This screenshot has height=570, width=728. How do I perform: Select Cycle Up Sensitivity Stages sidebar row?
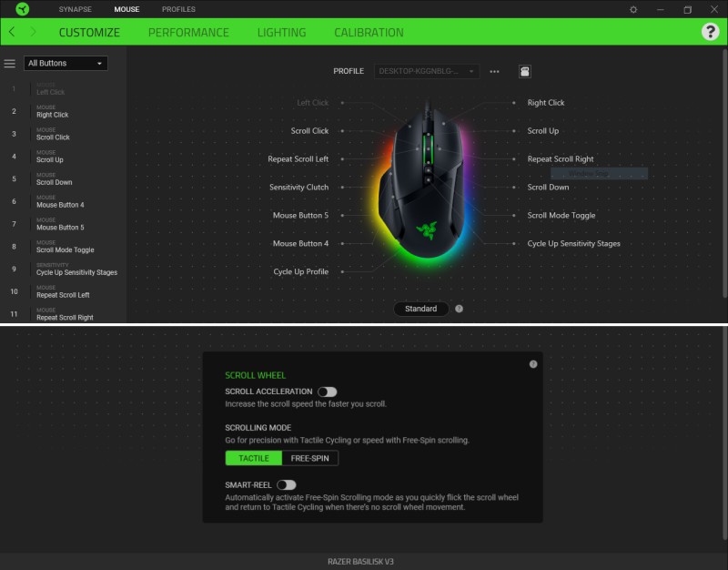point(63,269)
